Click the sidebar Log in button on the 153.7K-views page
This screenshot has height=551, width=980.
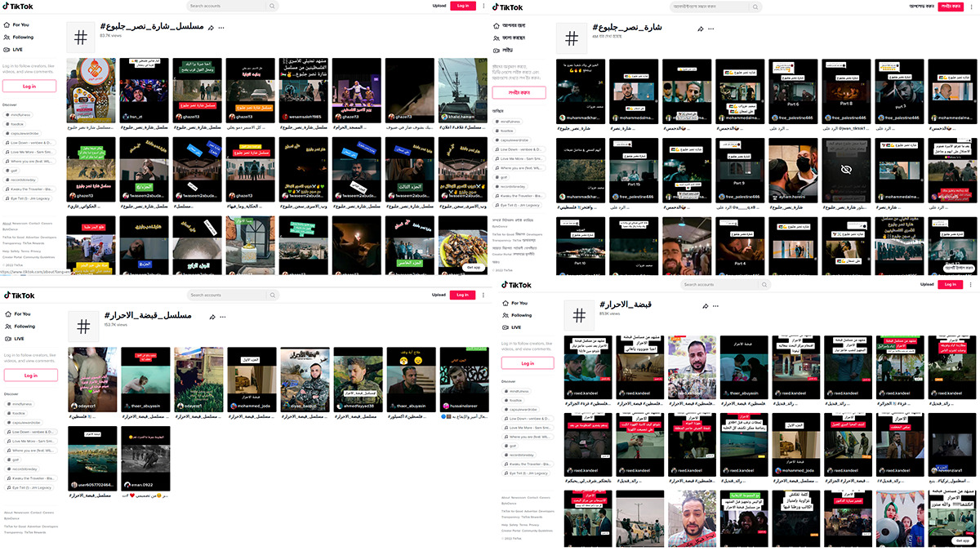[30, 375]
